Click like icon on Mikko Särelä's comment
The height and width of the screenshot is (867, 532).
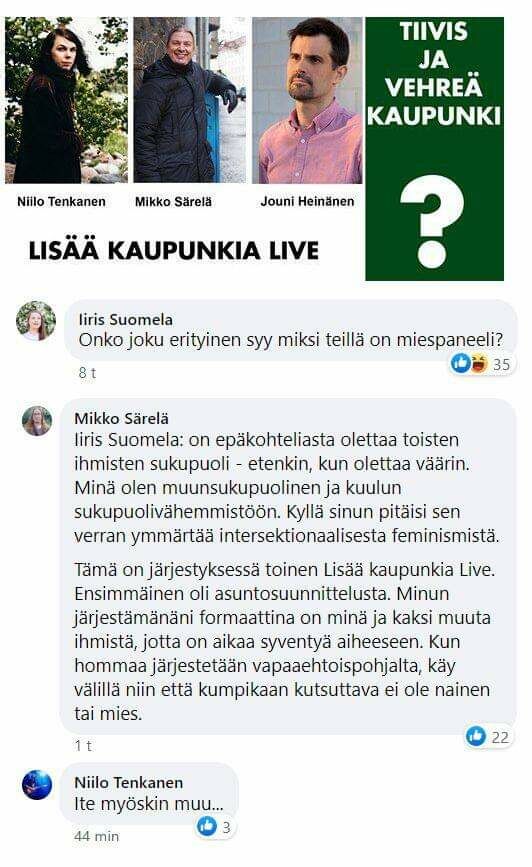tap(476, 736)
